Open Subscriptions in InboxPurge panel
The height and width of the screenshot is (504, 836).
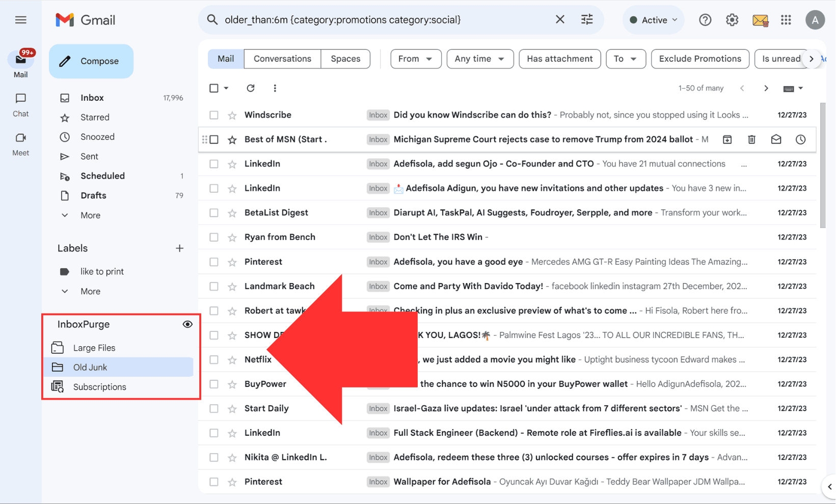coord(99,386)
